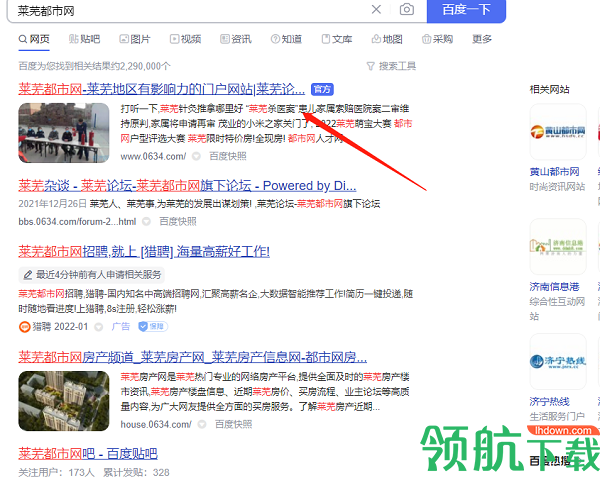The height and width of the screenshot is (478, 600).
Task: Open the 黄山都市网 related site link
Action: point(554,172)
